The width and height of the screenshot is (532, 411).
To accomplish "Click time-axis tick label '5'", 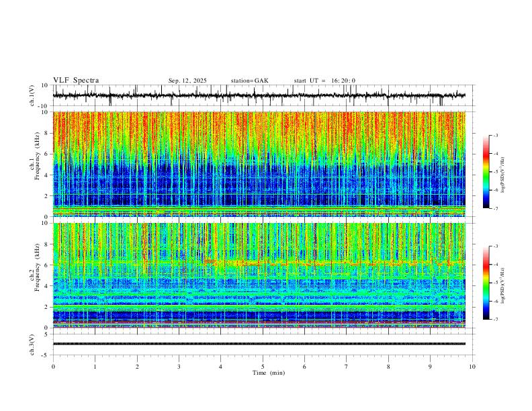I will [263, 367].
